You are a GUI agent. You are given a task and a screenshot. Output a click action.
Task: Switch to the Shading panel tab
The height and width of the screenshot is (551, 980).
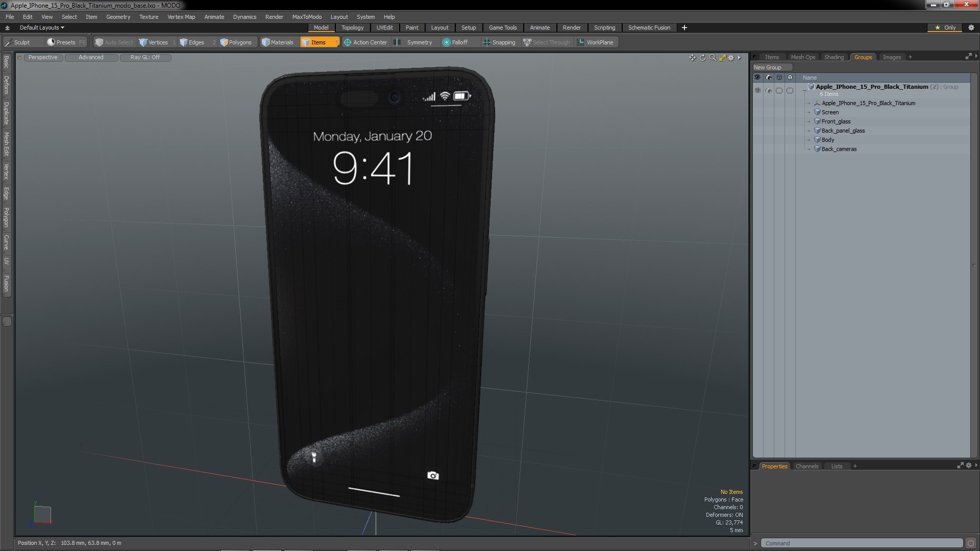834,57
